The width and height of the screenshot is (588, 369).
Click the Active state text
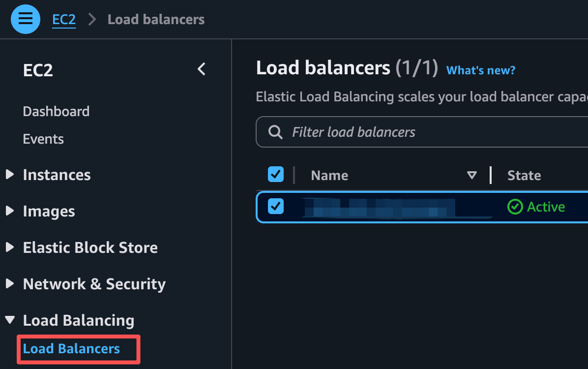pyautogui.click(x=546, y=207)
